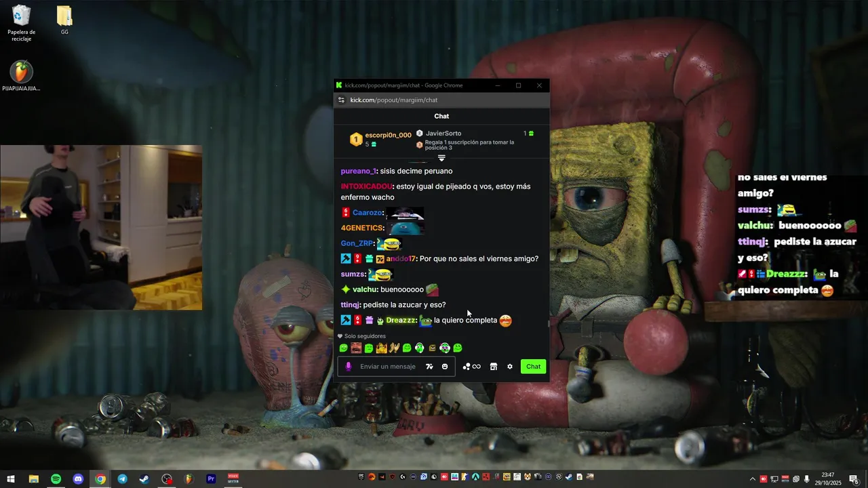Image resolution: width=868 pixels, height=488 pixels.
Task: Click the Solo seguidores label
Action: tap(365, 336)
